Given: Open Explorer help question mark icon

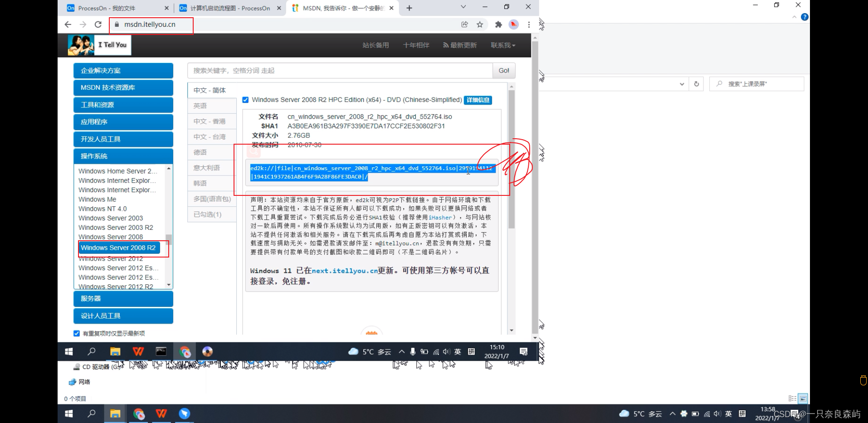Looking at the screenshot, I should point(805,17).
